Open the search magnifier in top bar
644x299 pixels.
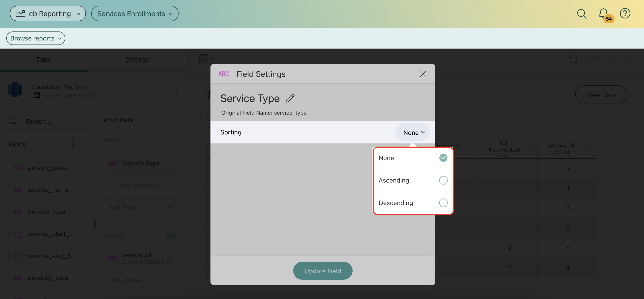tap(581, 13)
